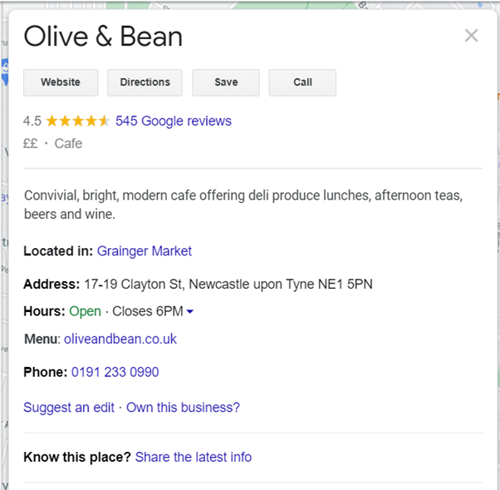
Task: Select the Clayton St address text
Action: (228, 284)
